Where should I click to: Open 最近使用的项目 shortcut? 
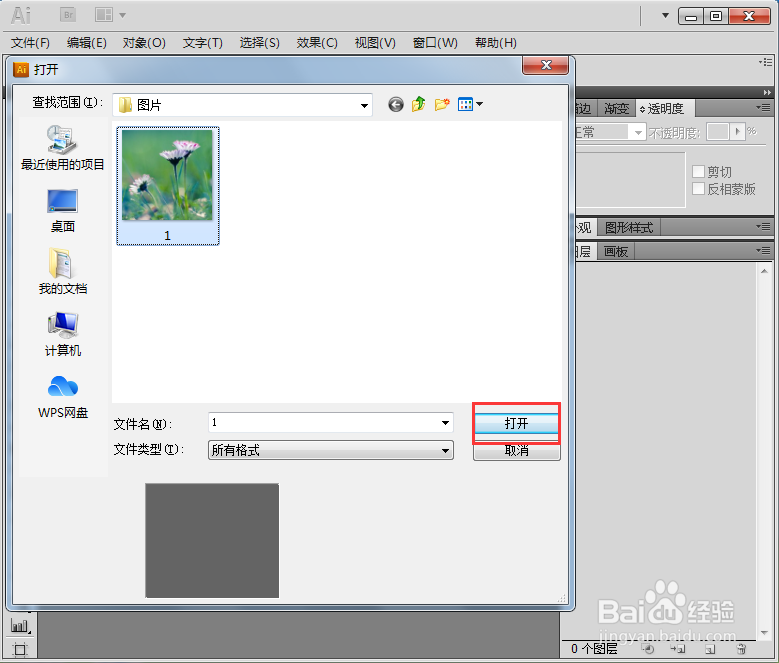click(63, 148)
